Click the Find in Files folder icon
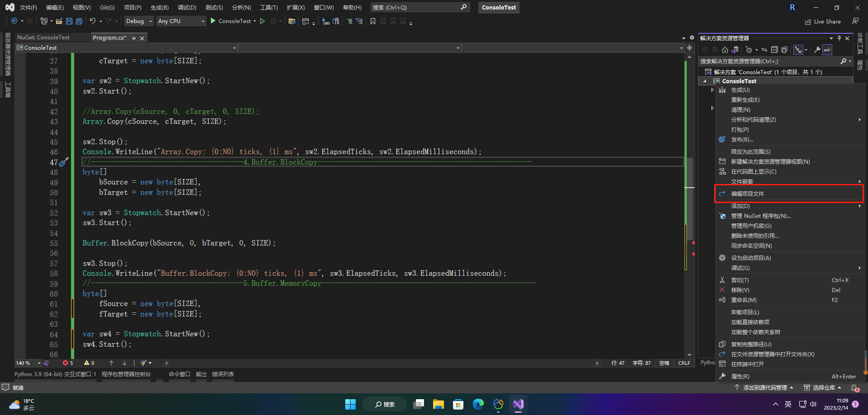Viewport: 868px width, 415px height. tap(292, 21)
